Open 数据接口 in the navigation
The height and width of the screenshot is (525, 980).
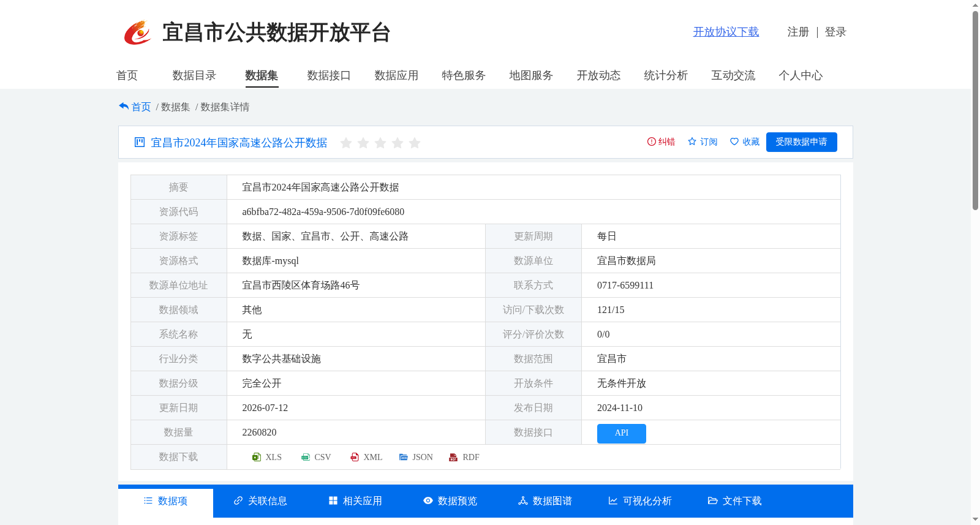click(329, 75)
